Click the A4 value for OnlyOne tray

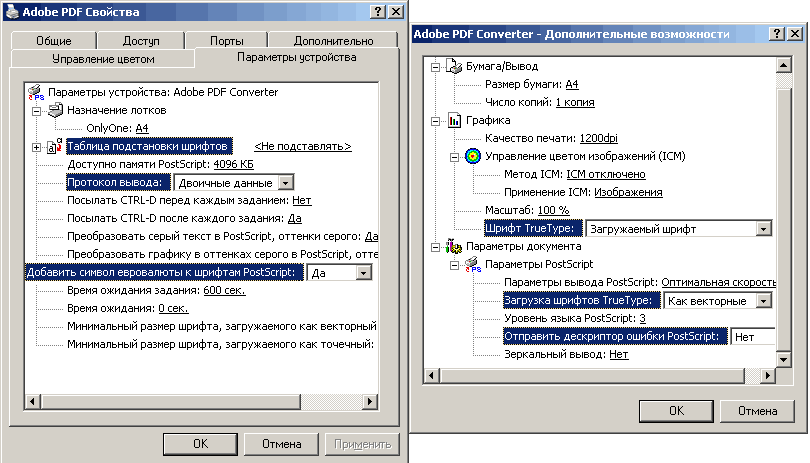coord(142,128)
